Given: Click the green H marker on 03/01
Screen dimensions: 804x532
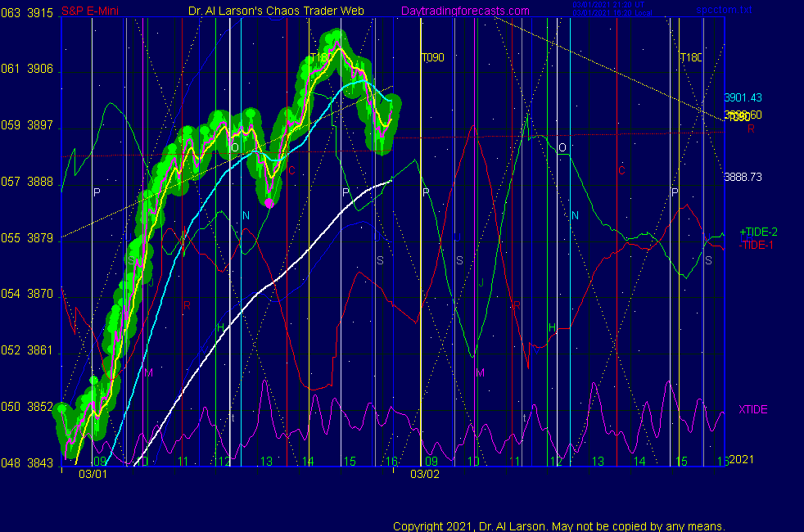Looking at the screenshot, I should [x=220, y=327].
